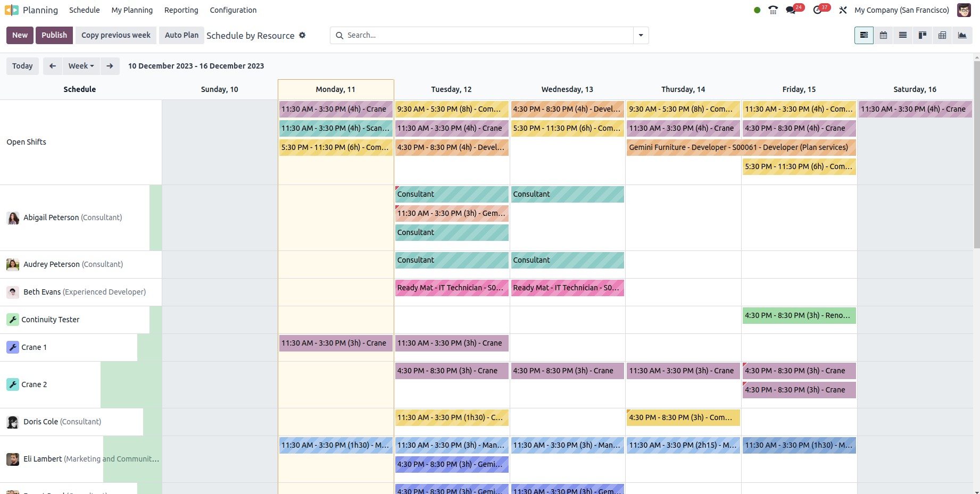The height and width of the screenshot is (494, 980).
Task: Switch to the graph view icon
Action: (962, 36)
